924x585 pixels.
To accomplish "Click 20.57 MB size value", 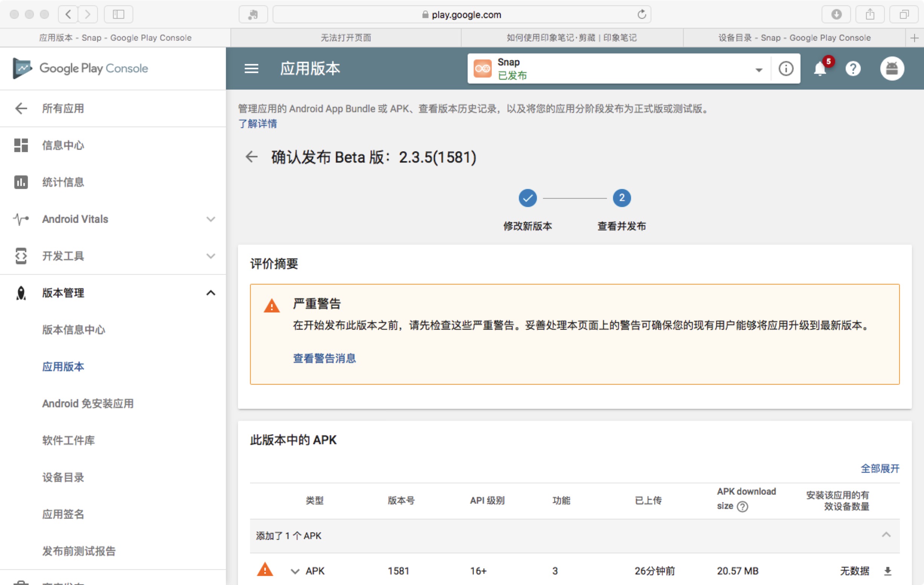I will click(738, 571).
